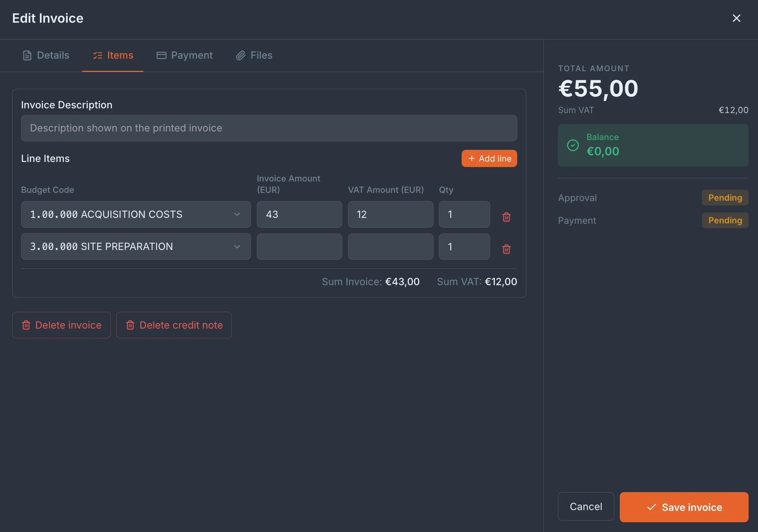This screenshot has width=758, height=532.
Task: Switch to the Details tab
Action: [46, 56]
